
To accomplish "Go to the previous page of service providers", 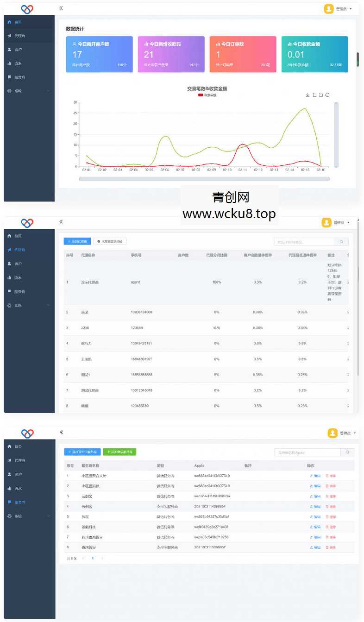I will pyautogui.click(x=83, y=559).
